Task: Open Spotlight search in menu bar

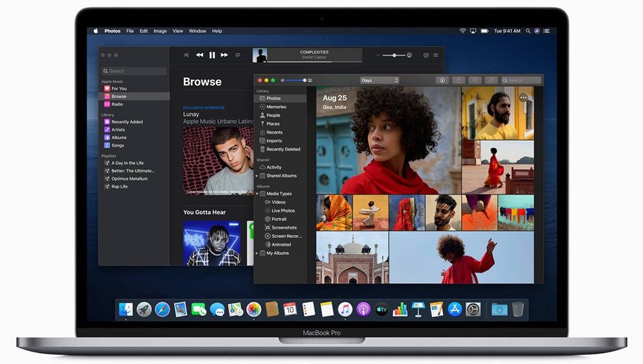Action: pyautogui.click(x=528, y=31)
